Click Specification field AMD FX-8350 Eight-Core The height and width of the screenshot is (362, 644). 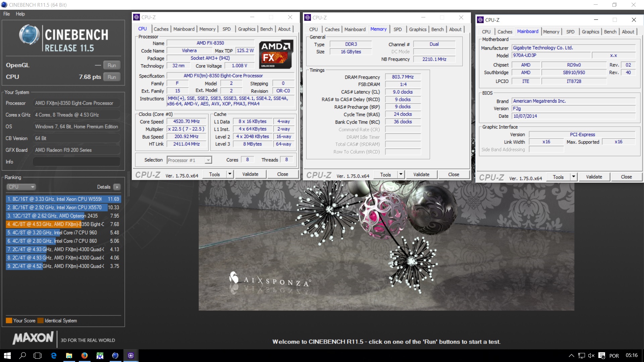pyautogui.click(x=230, y=76)
